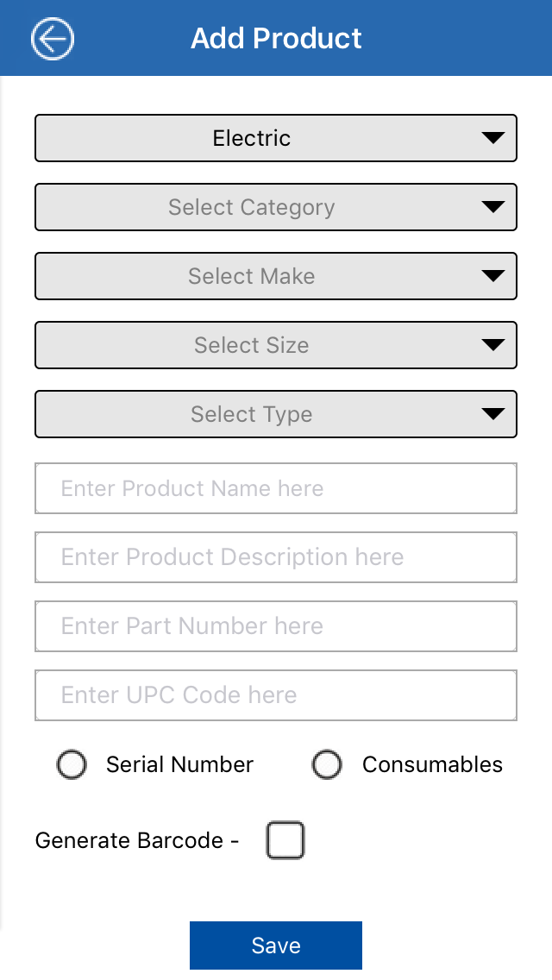The width and height of the screenshot is (552, 980).
Task: Open the Select Size dropdown
Action: [x=252, y=345]
